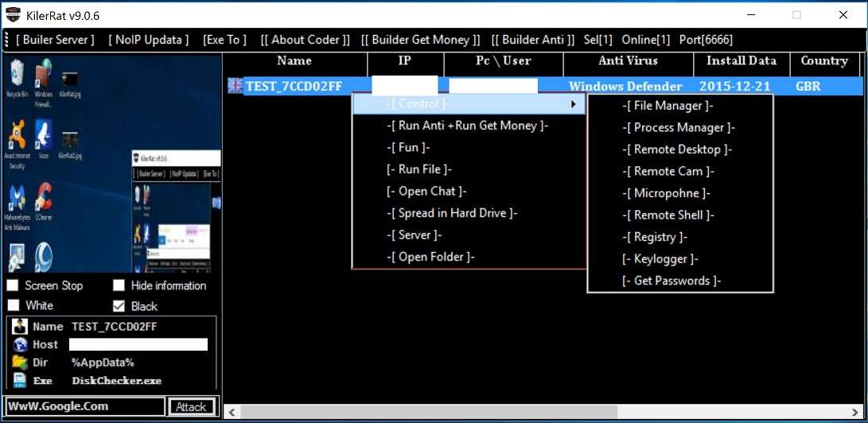Image resolution: width=868 pixels, height=423 pixels.
Task: Select Get Passwords submenu entry
Action: (671, 281)
